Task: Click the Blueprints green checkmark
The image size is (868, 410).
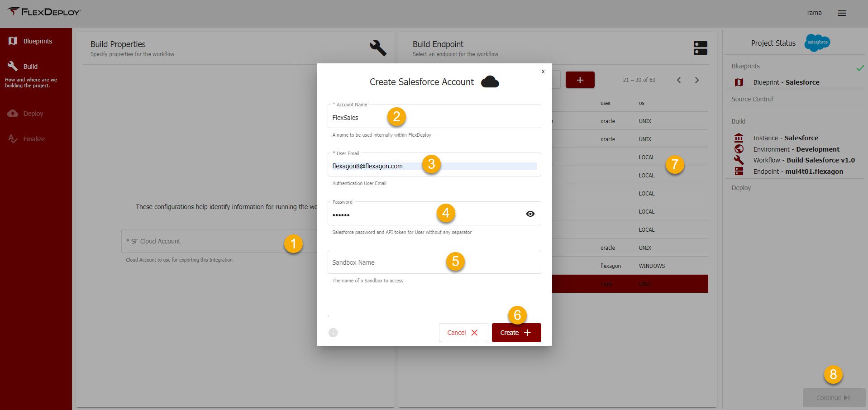Action: 860,68
